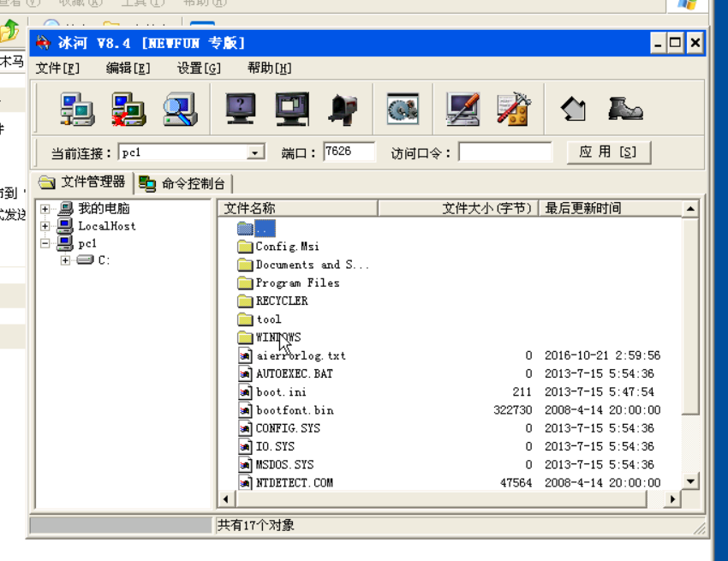Click the tool folder icon
This screenshot has height=561, width=728.
[x=245, y=319]
